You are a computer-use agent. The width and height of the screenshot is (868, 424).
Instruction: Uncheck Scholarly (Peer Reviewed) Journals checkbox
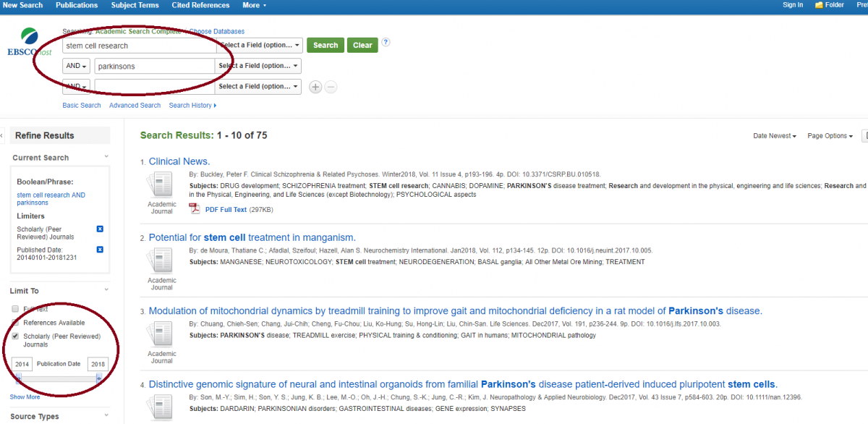click(x=15, y=336)
